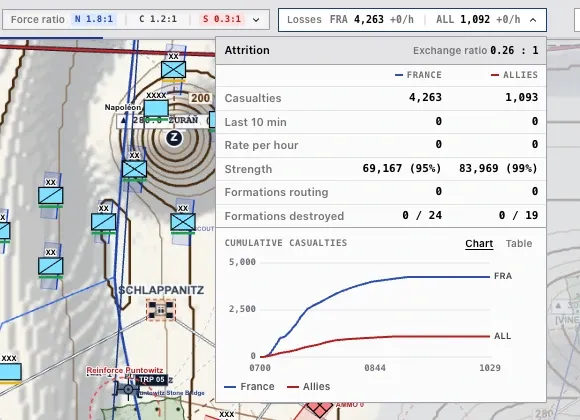The height and width of the screenshot is (420, 580).
Task: Click Allies strength 83,969 (99%)
Action: pyautogui.click(x=499, y=168)
